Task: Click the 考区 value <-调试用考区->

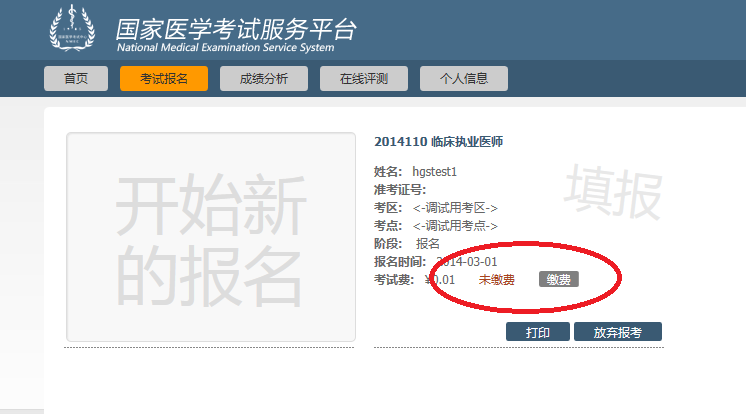Action: 455,208
